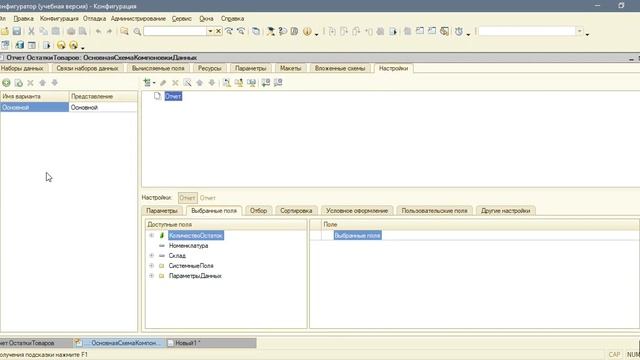This screenshot has width=640, height=360.
Task: Open the Другие настройки tab
Action: tap(506, 211)
